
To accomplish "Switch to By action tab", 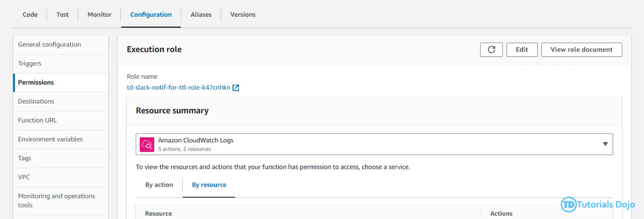I will [159, 185].
